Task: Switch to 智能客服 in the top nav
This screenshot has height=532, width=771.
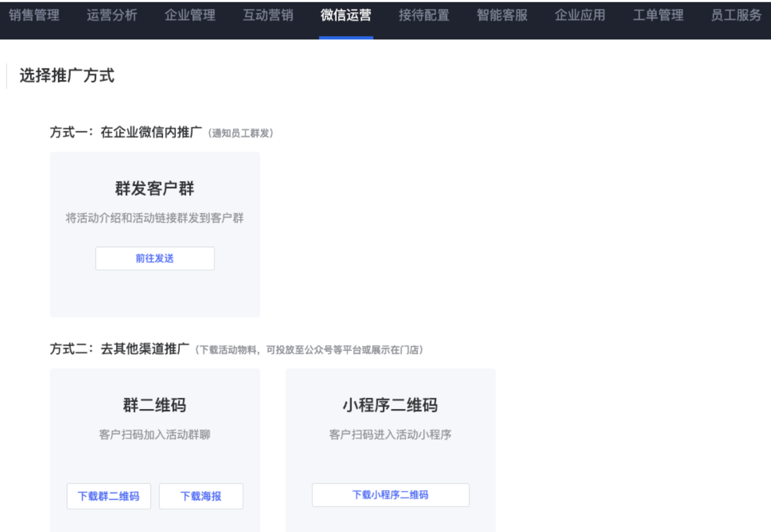Action: coord(502,16)
